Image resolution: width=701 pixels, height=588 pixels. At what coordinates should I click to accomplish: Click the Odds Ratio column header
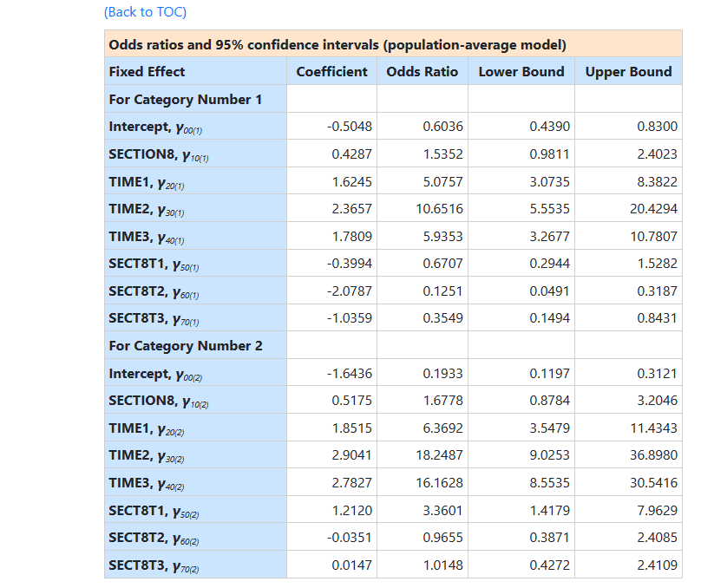pyautogui.click(x=422, y=72)
